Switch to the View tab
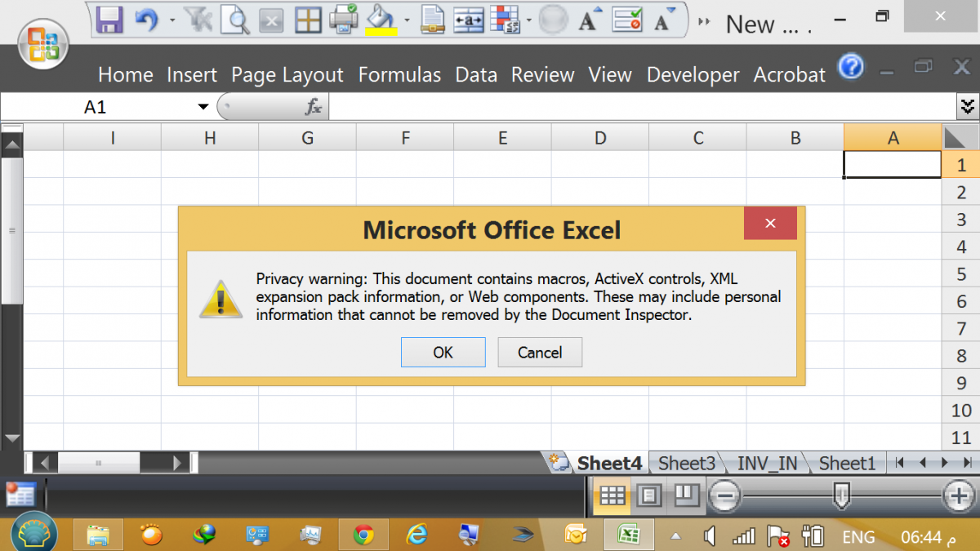The height and width of the screenshot is (551, 980). [610, 75]
